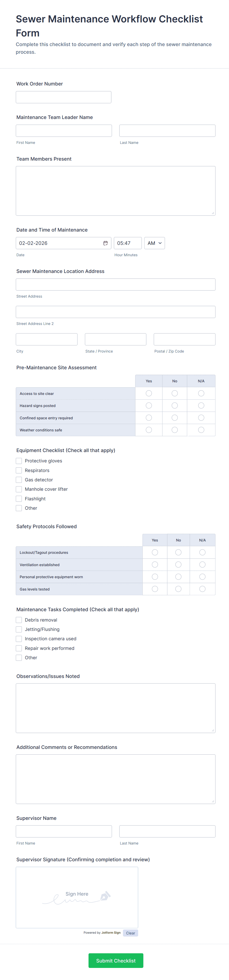
Task: Tick the Gas detector checkbox
Action: (x=19, y=480)
